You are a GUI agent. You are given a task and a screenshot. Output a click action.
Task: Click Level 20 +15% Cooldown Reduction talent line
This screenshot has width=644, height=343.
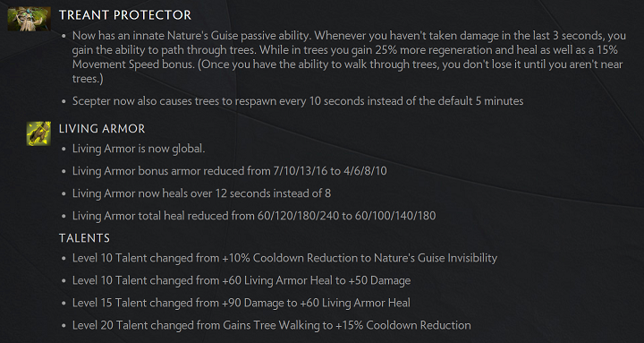point(272,325)
